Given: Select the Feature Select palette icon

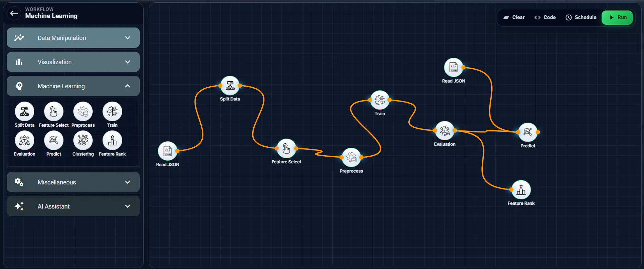Looking at the screenshot, I should 54,111.
